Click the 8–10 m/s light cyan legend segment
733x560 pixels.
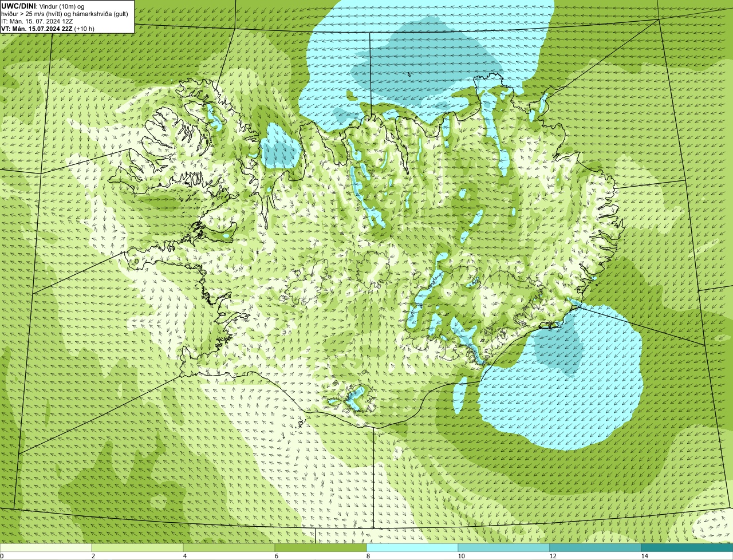click(x=412, y=548)
